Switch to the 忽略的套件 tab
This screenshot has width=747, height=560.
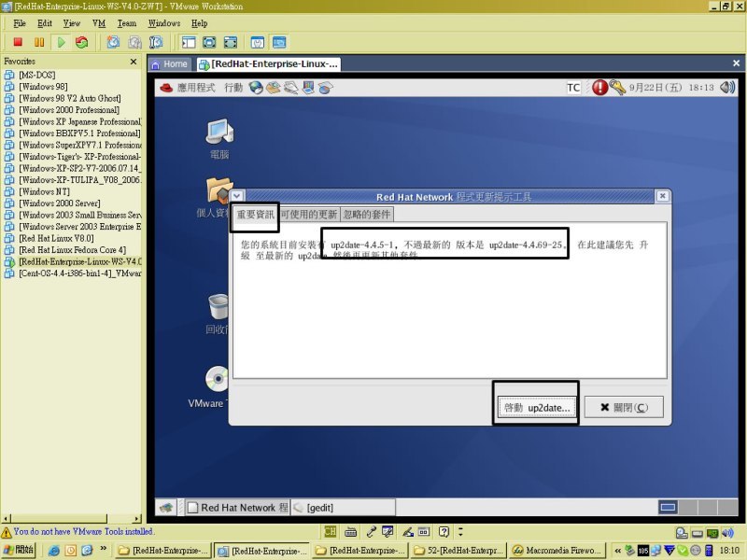(x=367, y=215)
